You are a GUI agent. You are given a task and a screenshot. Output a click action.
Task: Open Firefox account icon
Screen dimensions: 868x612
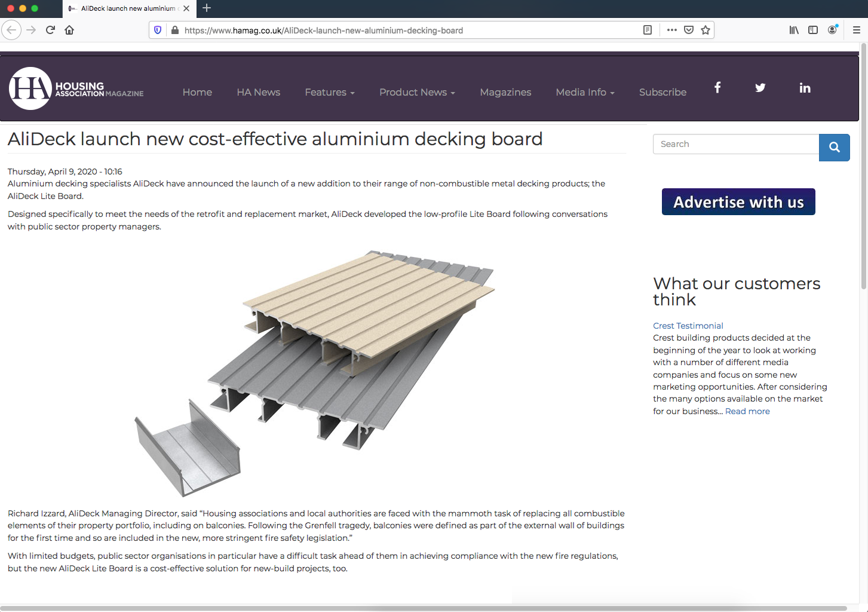832,30
